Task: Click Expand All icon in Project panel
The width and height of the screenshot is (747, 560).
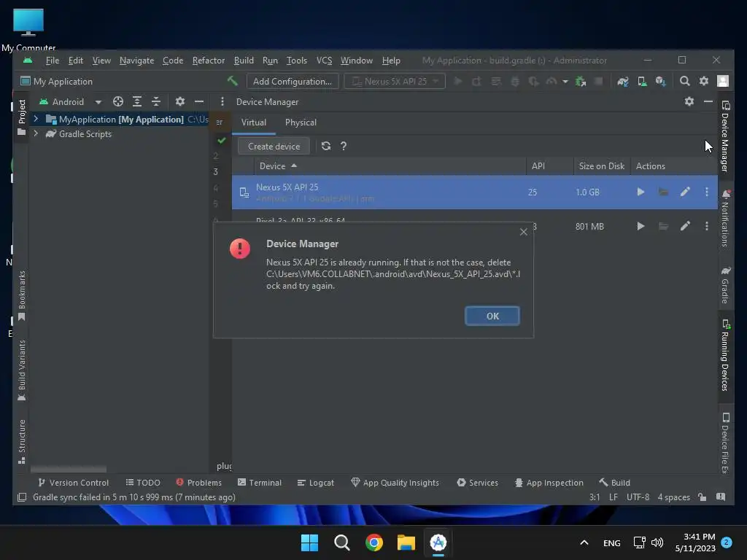Action: click(136, 101)
